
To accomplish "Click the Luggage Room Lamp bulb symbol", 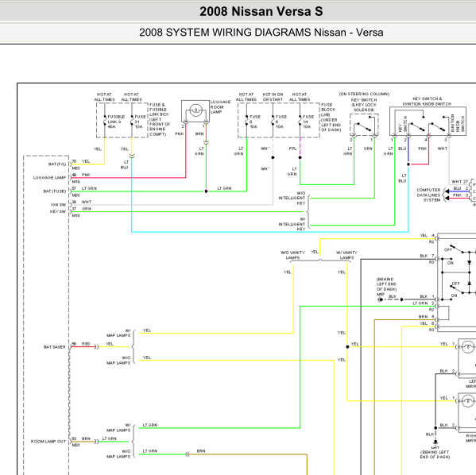I will click(x=195, y=110).
